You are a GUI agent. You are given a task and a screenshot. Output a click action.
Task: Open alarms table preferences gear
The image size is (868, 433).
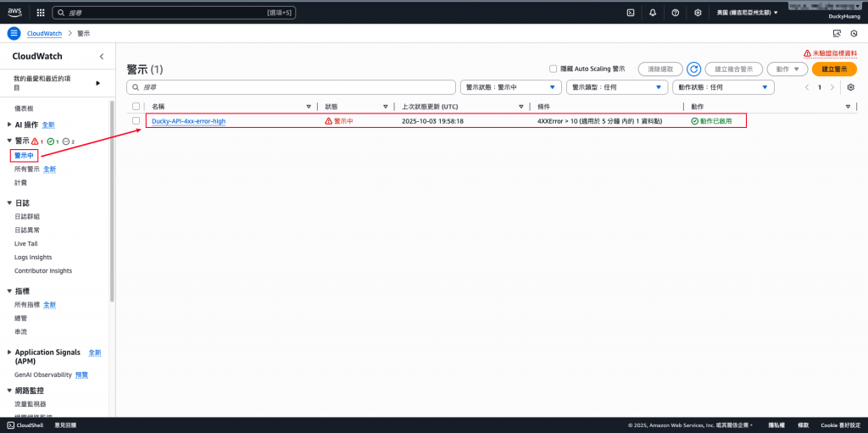(851, 87)
